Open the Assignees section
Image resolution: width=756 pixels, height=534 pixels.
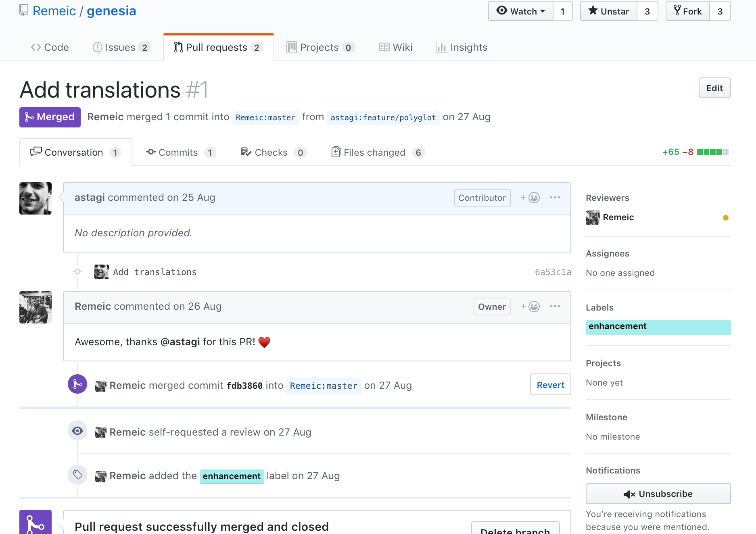coord(608,253)
